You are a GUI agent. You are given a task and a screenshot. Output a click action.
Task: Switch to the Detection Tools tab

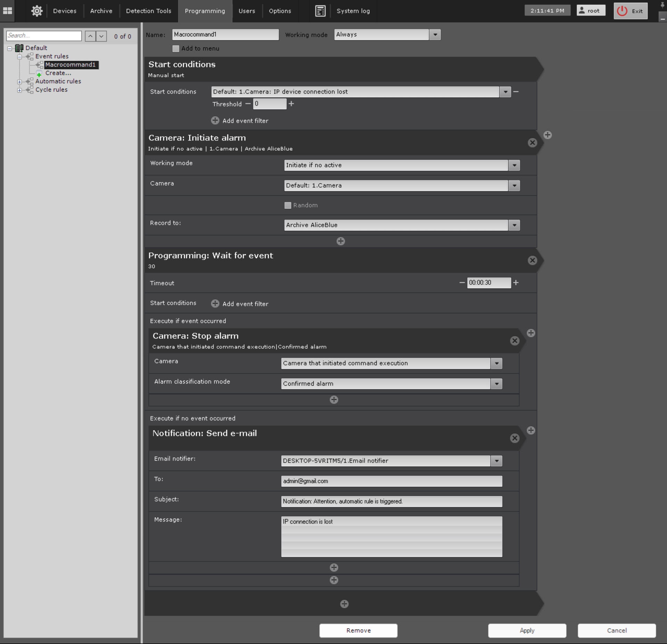click(x=148, y=11)
